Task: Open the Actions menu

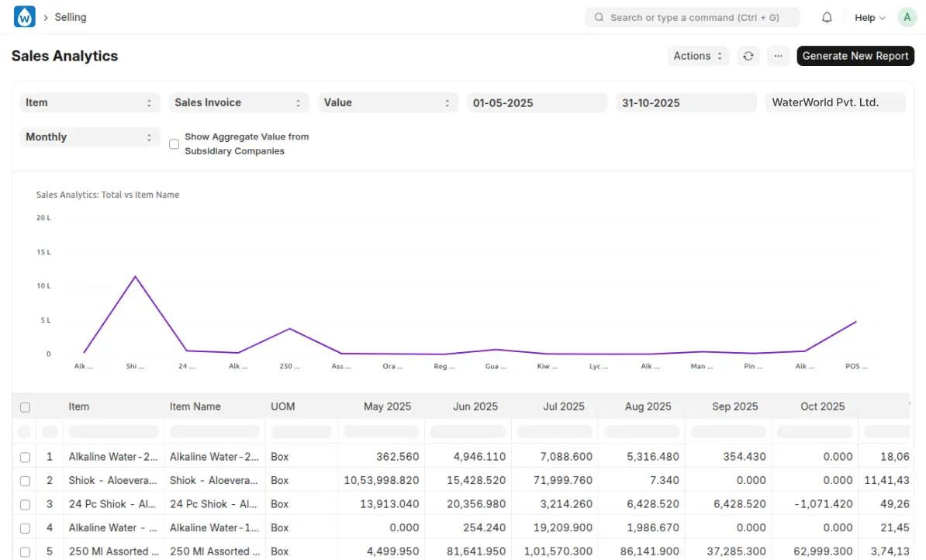Action: click(x=698, y=56)
